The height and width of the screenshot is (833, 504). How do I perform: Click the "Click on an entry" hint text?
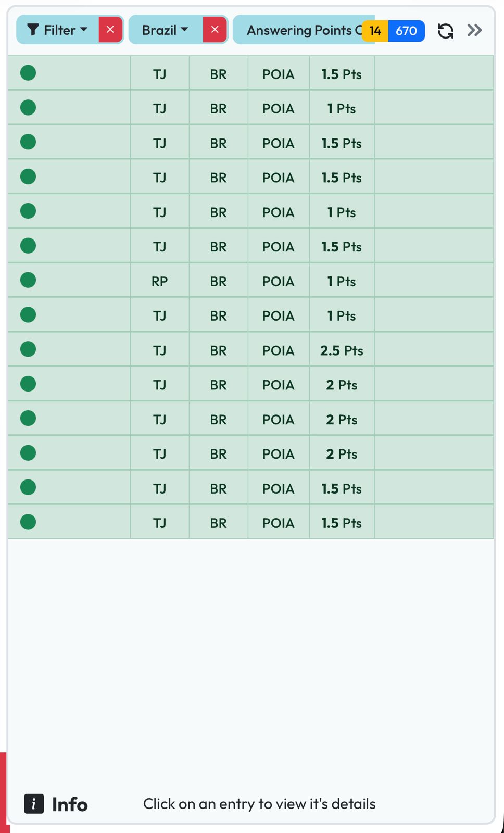click(x=259, y=804)
